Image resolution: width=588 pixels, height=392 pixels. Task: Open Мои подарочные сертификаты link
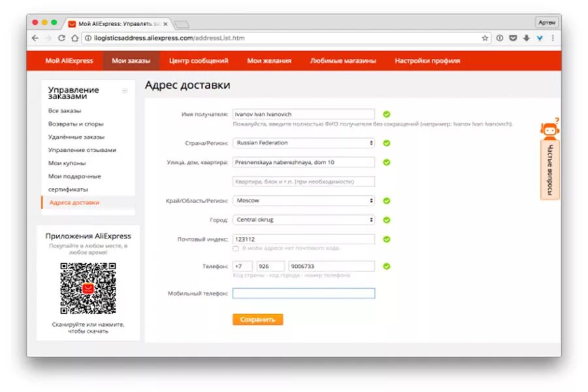point(74,183)
